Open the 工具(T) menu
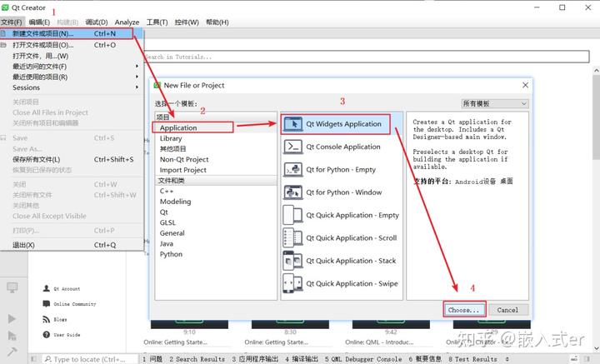Screen dimensions: 600x364 point(157,22)
